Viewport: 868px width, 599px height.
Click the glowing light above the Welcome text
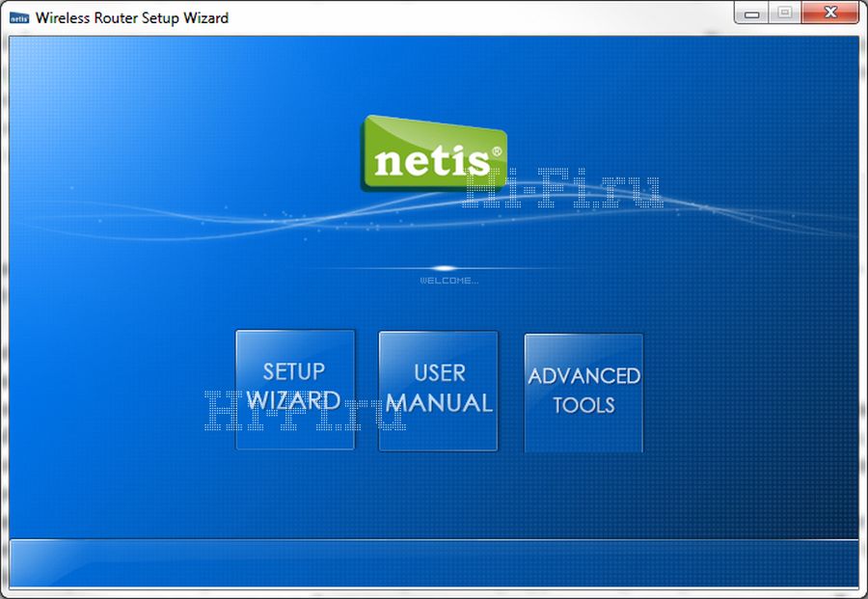[x=444, y=268]
